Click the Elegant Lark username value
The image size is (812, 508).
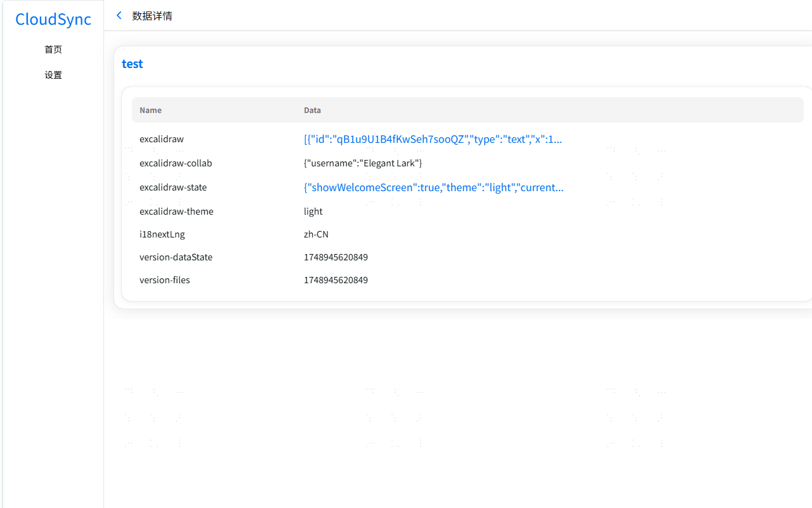click(x=363, y=163)
